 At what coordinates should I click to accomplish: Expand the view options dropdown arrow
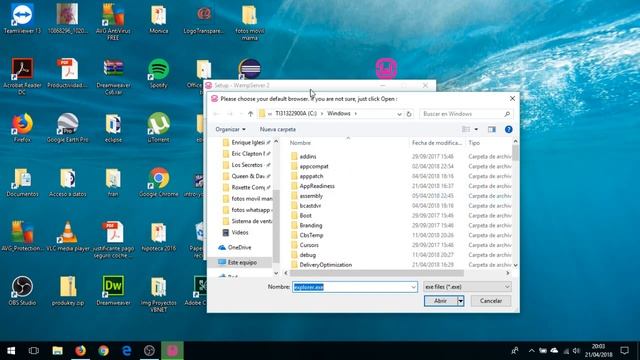(476, 129)
